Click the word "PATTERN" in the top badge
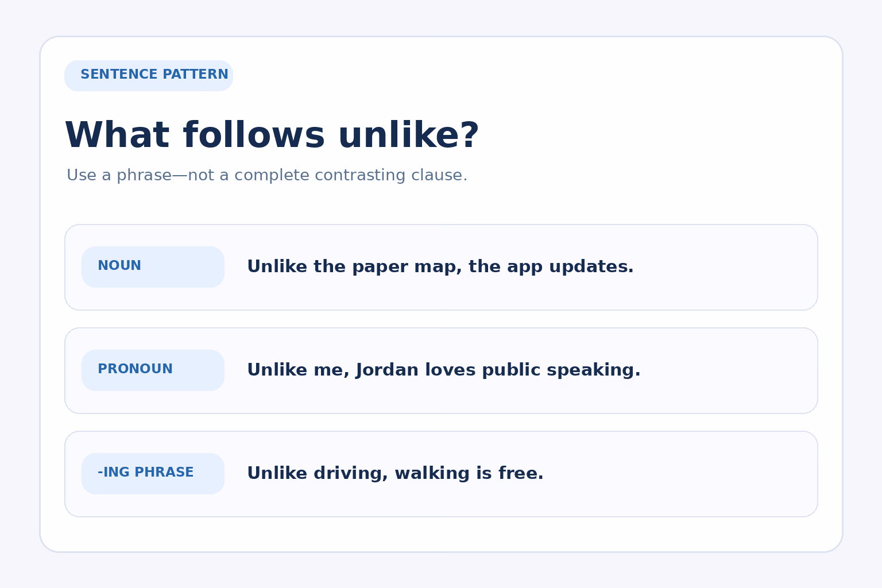The width and height of the screenshot is (882, 588). pyautogui.click(x=195, y=75)
